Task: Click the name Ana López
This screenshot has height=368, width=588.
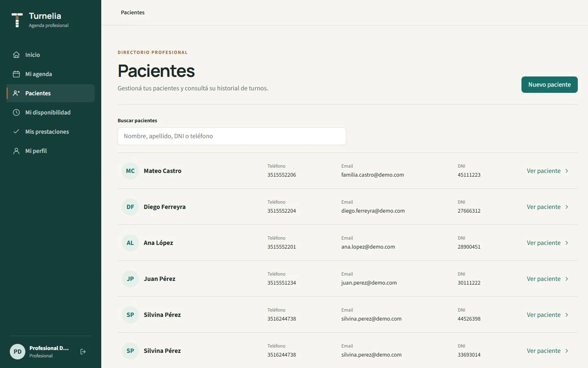Action: pyautogui.click(x=158, y=243)
